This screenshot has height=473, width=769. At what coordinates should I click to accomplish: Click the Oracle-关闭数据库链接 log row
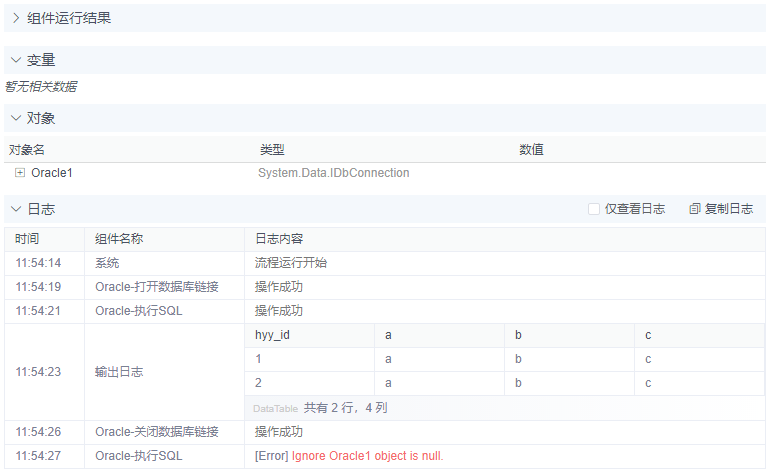point(157,432)
